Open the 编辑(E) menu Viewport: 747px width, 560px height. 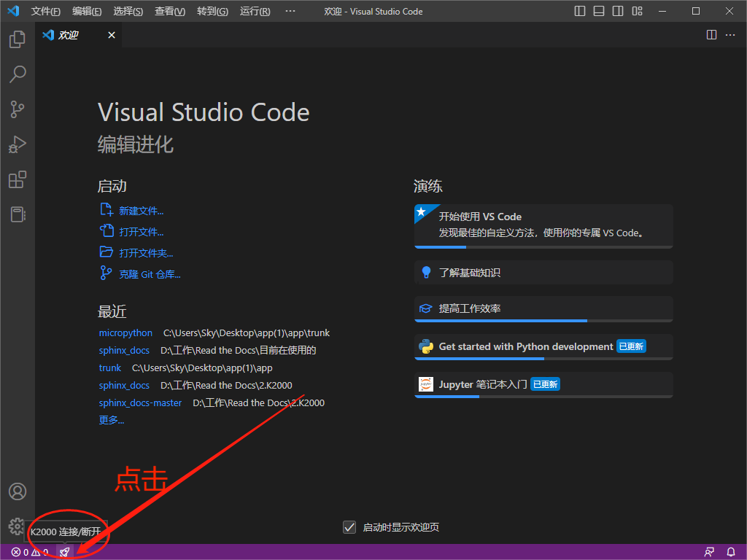pos(87,11)
